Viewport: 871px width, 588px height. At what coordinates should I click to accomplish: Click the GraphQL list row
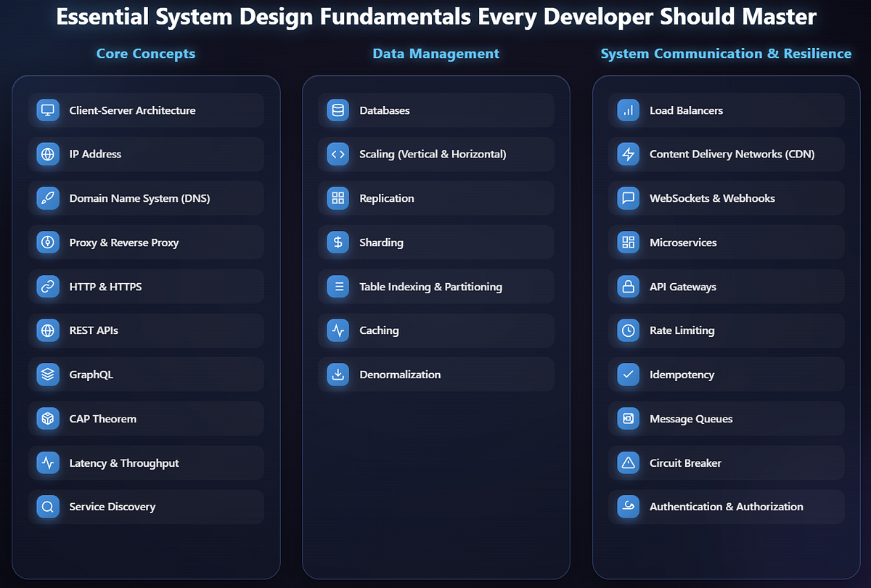click(145, 375)
